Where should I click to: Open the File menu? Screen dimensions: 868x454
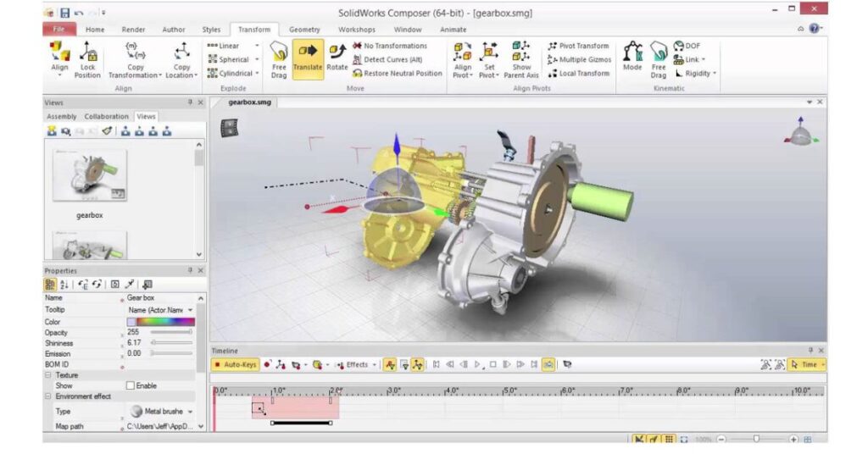59,30
